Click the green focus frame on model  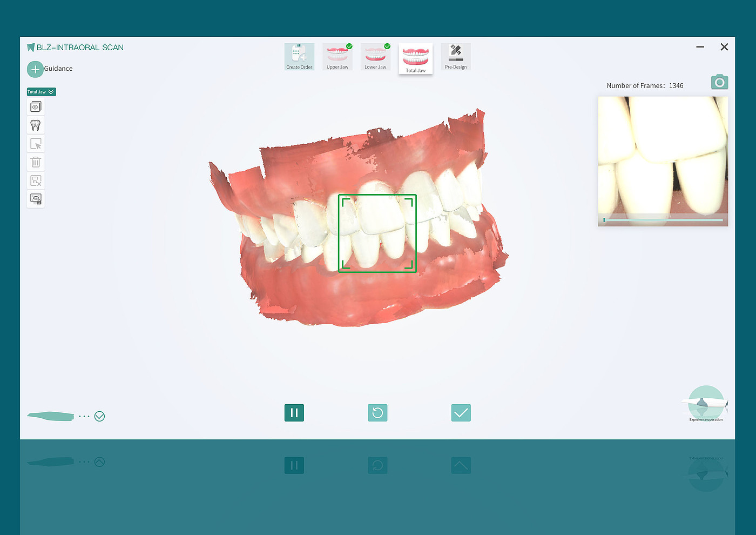click(377, 233)
